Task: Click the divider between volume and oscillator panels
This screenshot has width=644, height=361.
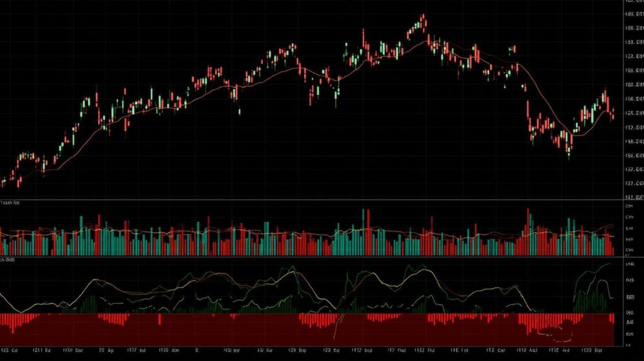Action: click(314, 257)
